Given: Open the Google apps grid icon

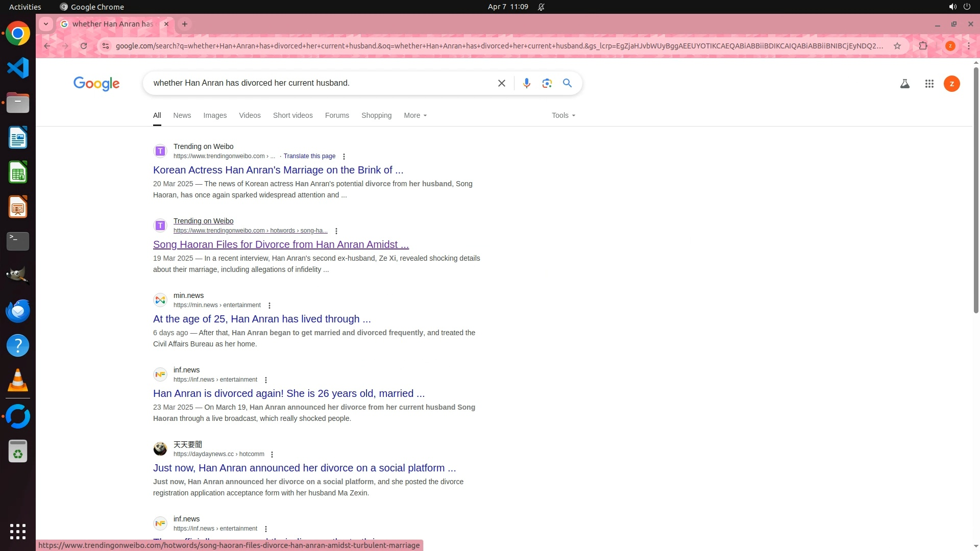Looking at the screenshot, I should click(929, 84).
